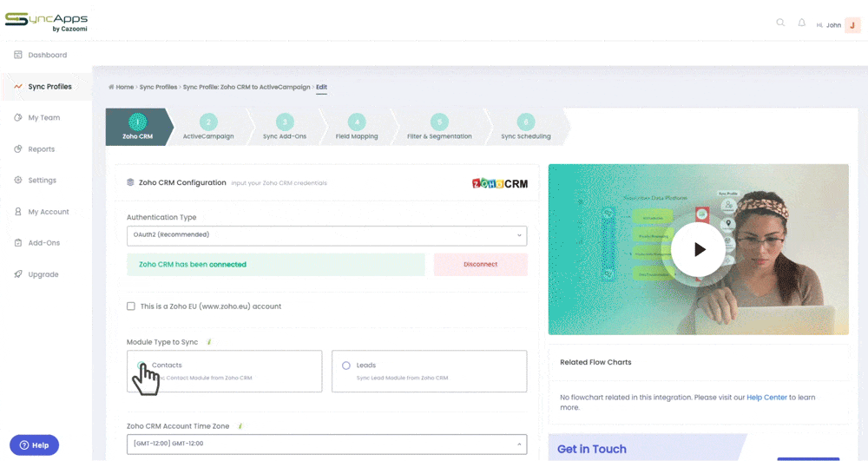Go to step 2 ActiveCampaign tab

point(208,128)
